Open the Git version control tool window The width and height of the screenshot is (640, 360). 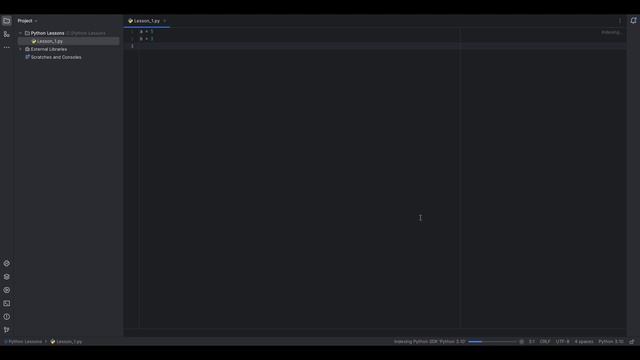[7, 330]
